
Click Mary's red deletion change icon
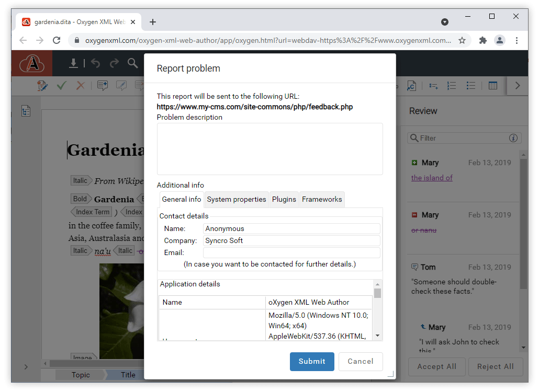pyautogui.click(x=414, y=215)
